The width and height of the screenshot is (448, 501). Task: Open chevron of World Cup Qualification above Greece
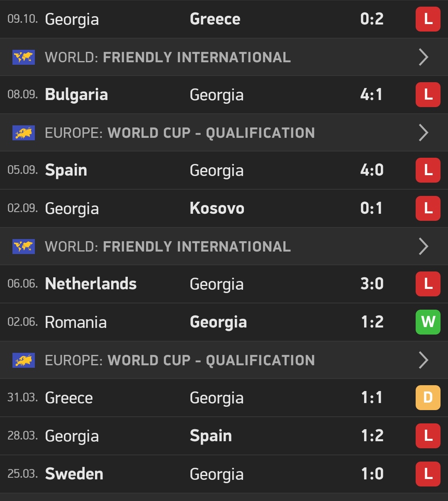click(423, 360)
